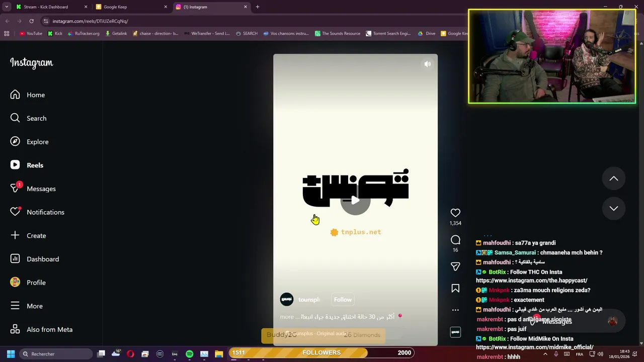Close the Google Keep tab
This screenshot has height=362, width=644.
[166, 7]
